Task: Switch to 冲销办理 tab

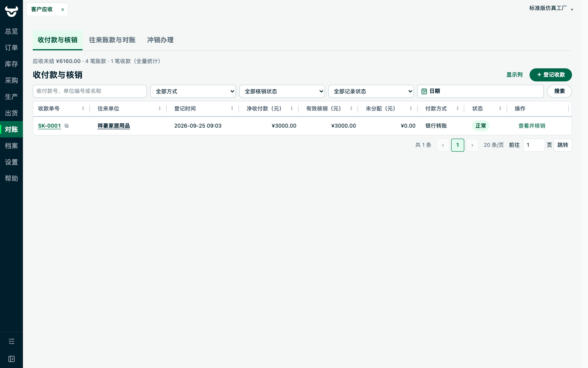Action: [x=160, y=40]
